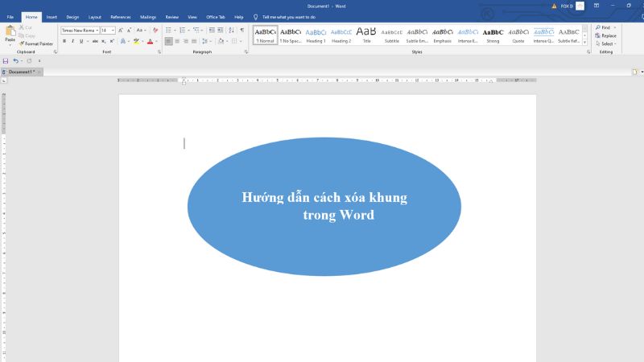644x362 pixels.
Task: Click the Save icon in quick access toolbar
Action: (6, 61)
